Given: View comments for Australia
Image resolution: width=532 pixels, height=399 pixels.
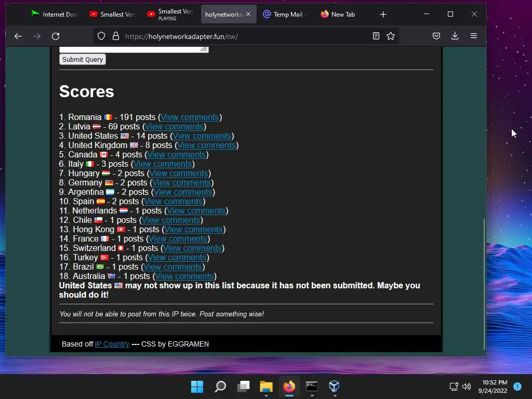Looking at the screenshot, I should click(x=184, y=276).
